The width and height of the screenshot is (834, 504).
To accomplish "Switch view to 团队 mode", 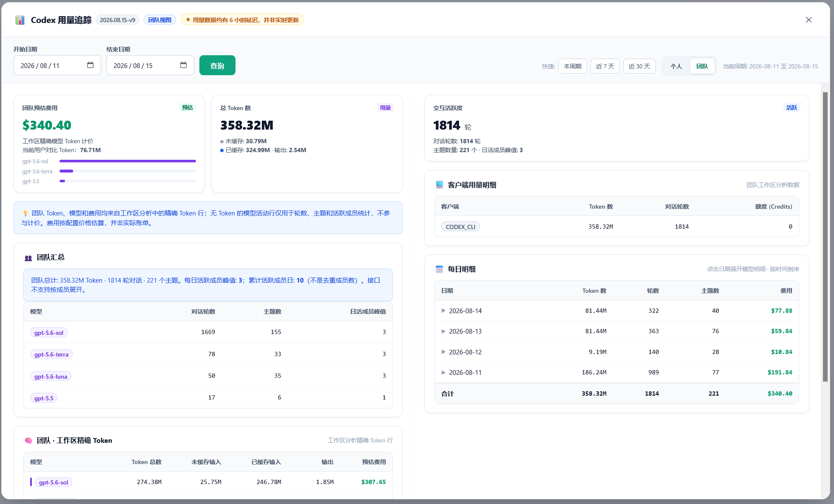I will (702, 66).
